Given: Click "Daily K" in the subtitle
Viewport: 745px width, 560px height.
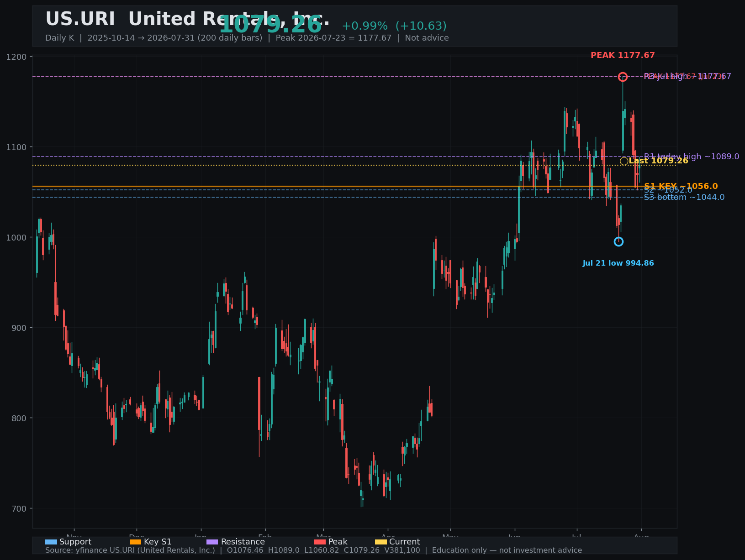Looking at the screenshot, I should tap(59, 38).
